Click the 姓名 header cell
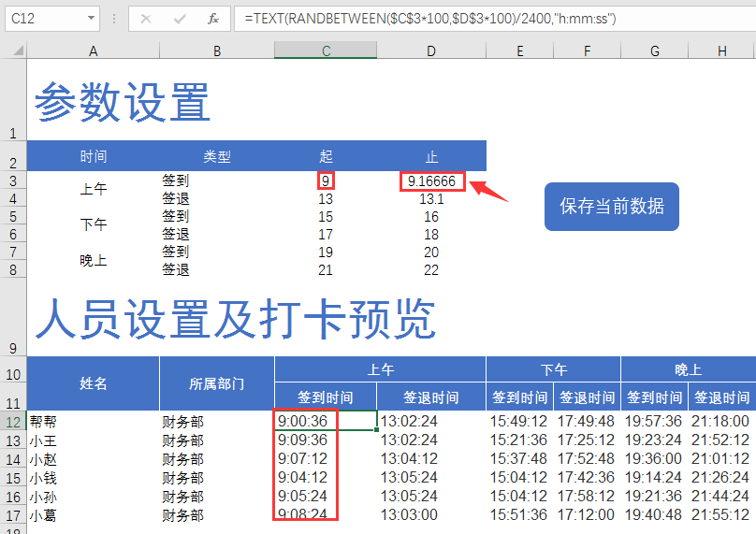 [x=93, y=383]
